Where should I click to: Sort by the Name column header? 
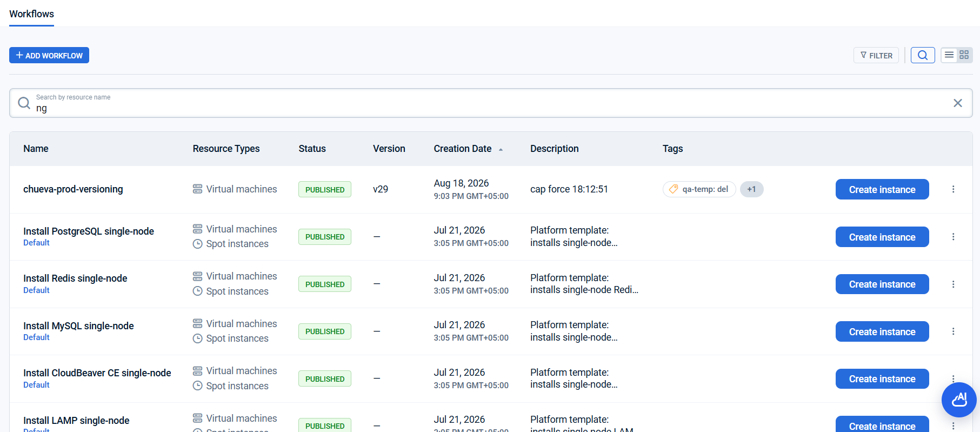(36, 149)
